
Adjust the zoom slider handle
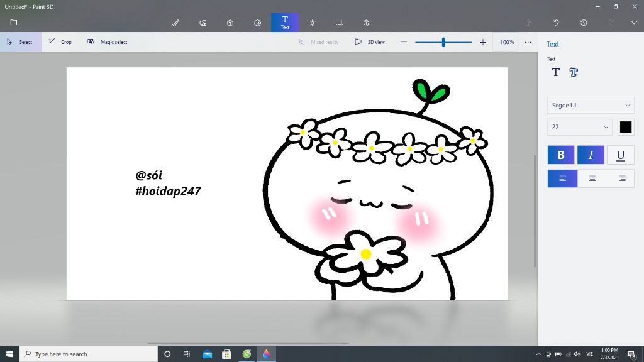click(x=443, y=42)
